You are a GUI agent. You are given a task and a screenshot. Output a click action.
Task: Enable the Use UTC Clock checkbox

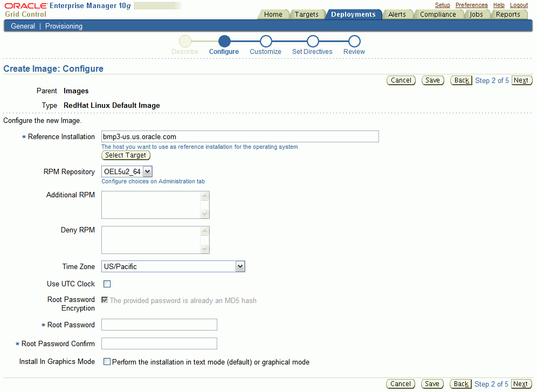107,284
